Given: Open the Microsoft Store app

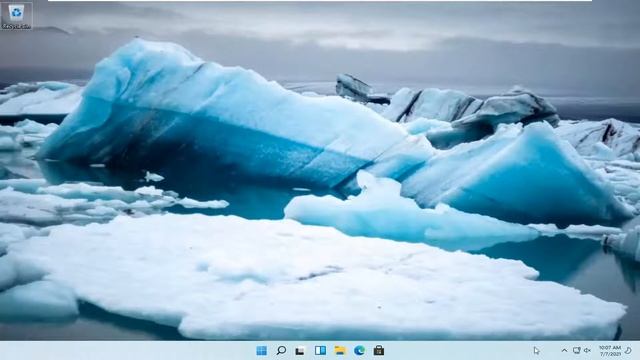Looking at the screenshot, I should coord(379,351).
